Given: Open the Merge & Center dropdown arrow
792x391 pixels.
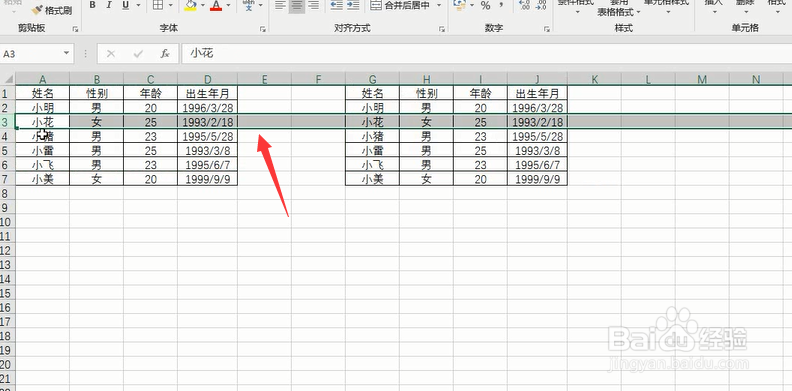Looking at the screenshot, I should pyautogui.click(x=438, y=5).
